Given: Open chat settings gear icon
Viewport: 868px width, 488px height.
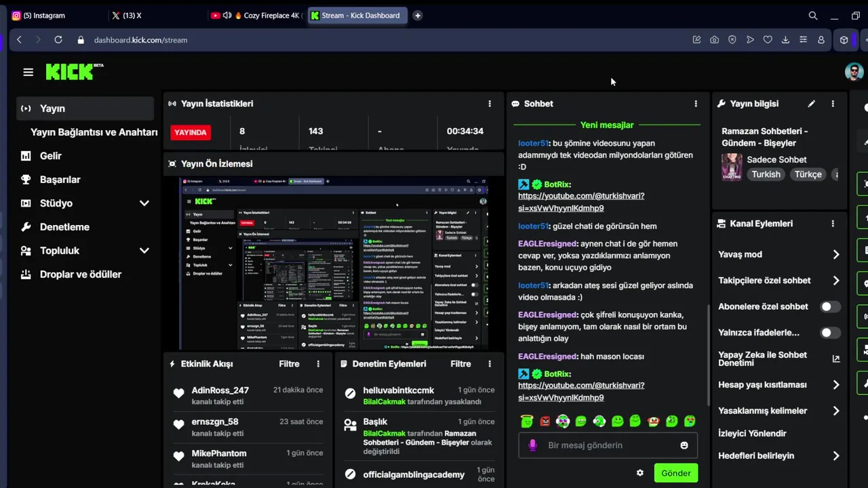Looking at the screenshot, I should click(x=639, y=473).
